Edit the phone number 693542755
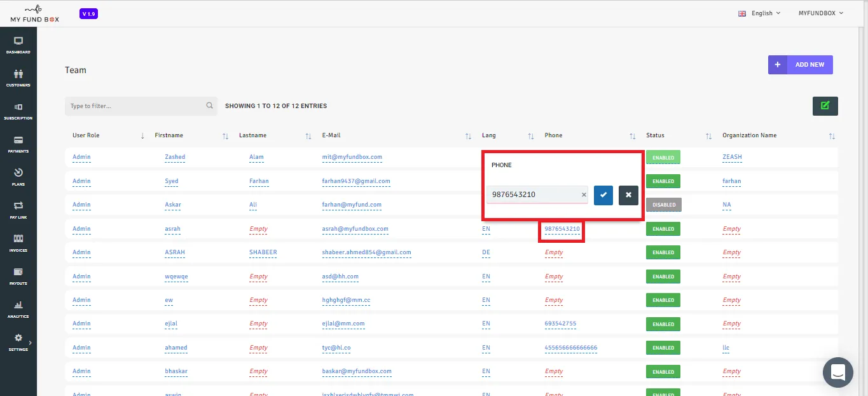The width and height of the screenshot is (868, 396). tap(560, 324)
